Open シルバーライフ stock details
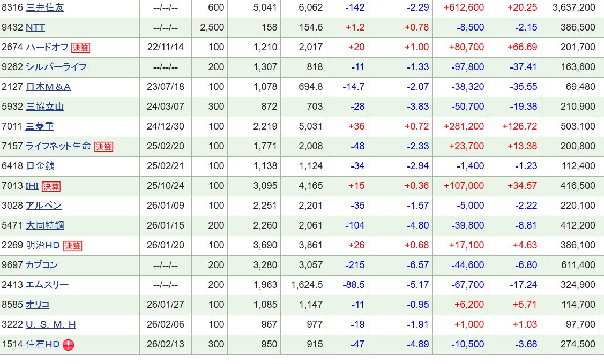This screenshot has height=364, width=604. click(x=56, y=67)
